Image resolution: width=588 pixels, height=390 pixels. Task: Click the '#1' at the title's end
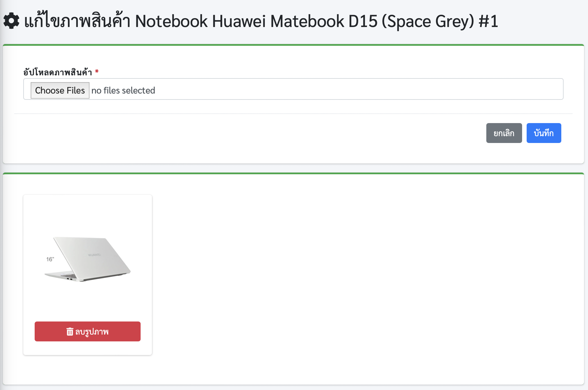click(x=488, y=21)
